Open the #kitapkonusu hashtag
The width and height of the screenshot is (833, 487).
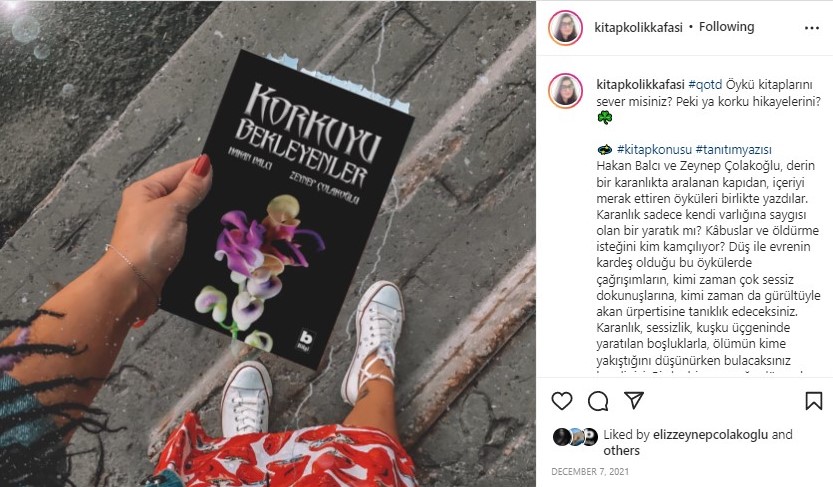(654, 150)
